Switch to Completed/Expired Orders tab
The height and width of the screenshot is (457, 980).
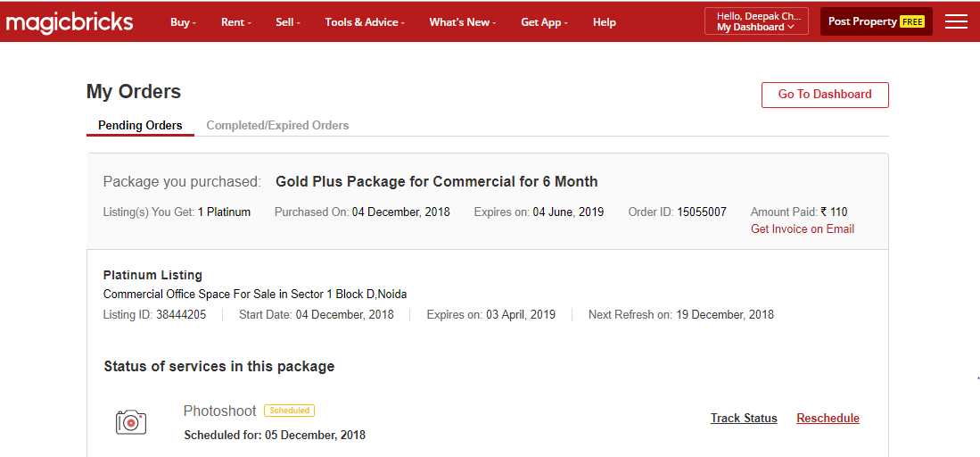[277, 126]
